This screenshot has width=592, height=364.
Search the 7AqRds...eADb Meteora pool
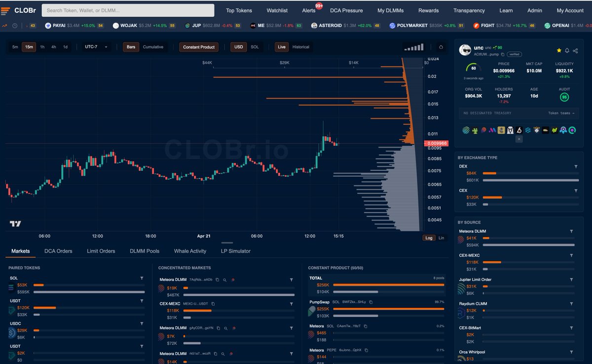(224, 280)
